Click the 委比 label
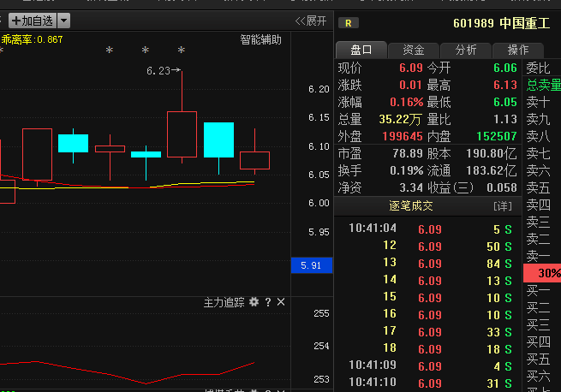This screenshot has height=392, width=561. point(538,68)
